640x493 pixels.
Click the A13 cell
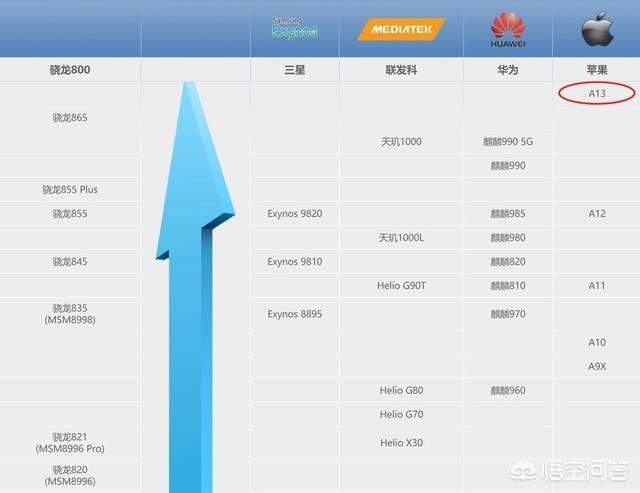tap(597, 93)
